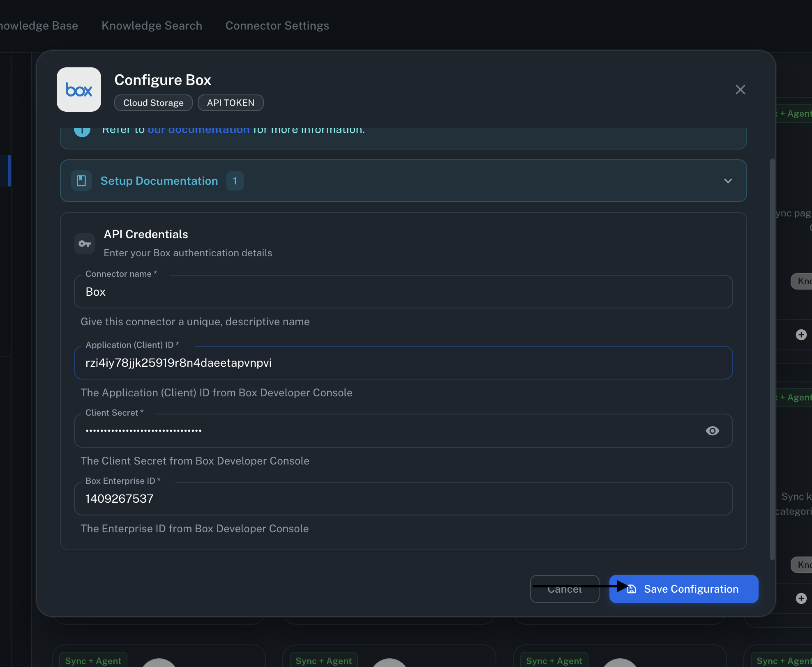Switch to the Knowledge Search tab
The width and height of the screenshot is (812, 667).
click(x=152, y=25)
